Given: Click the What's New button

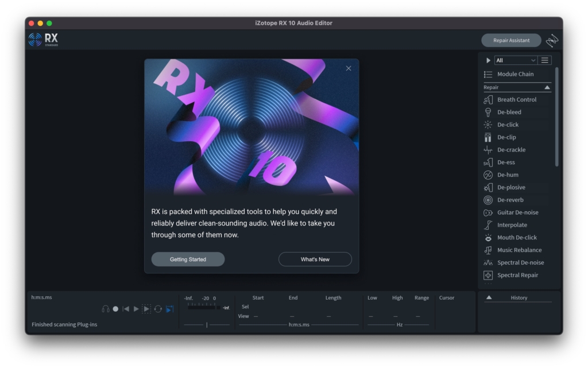Looking at the screenshot, I should (315, 259).
